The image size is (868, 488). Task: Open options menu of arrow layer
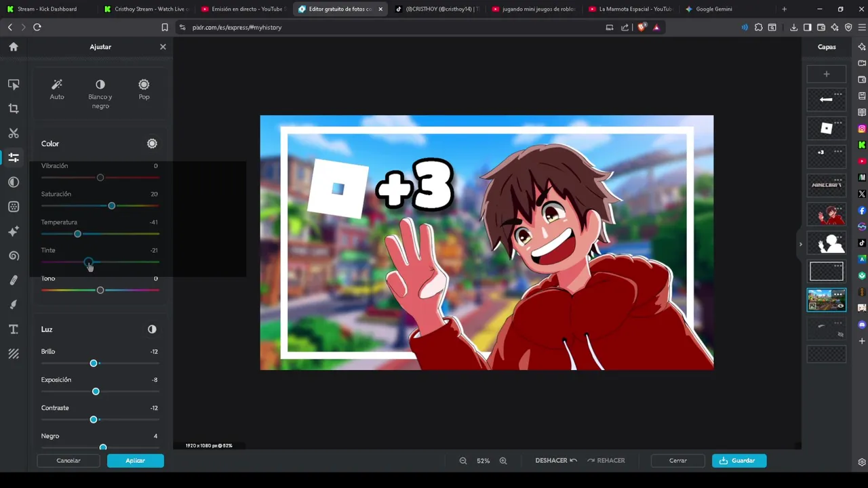[x=838, y=94]
